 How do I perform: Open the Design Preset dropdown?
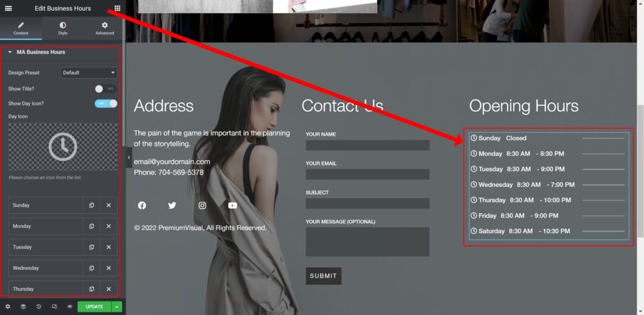pyautogui.click(x=89, y=73)
